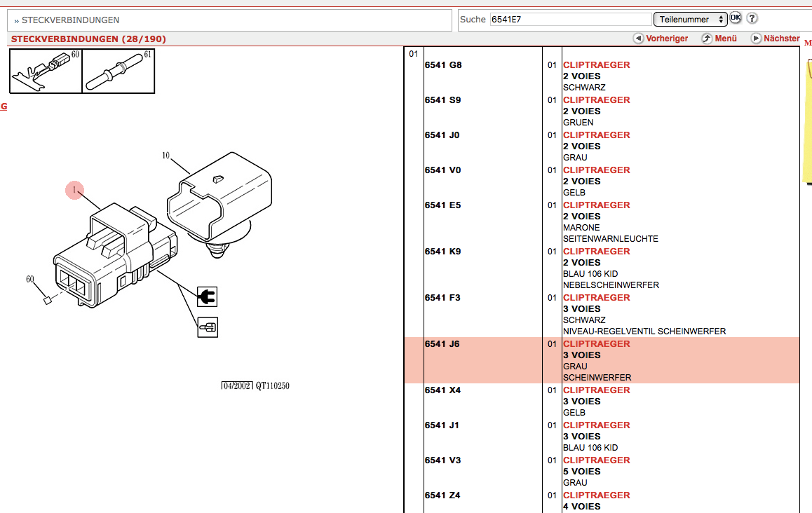The height and width of the screenshot is (513, 812).
Task: Open CLIPTRAEGER link for 6541 Z4
Action: point(597,495)
